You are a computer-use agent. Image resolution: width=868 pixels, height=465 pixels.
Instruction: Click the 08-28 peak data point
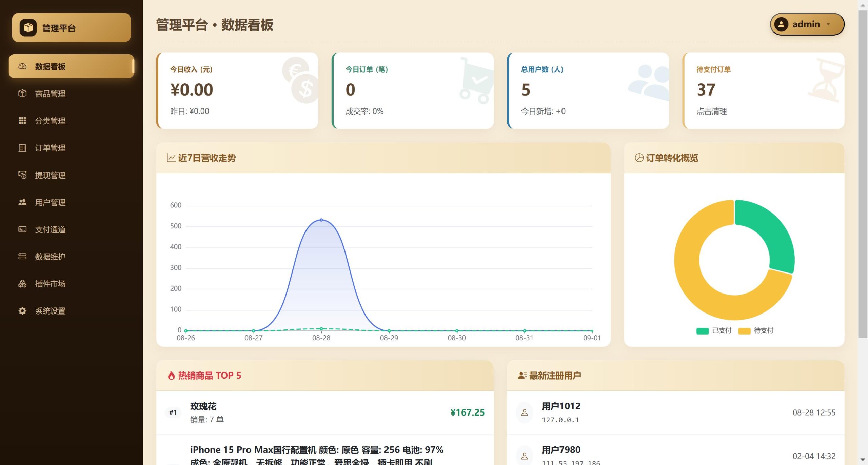(321, 220)
